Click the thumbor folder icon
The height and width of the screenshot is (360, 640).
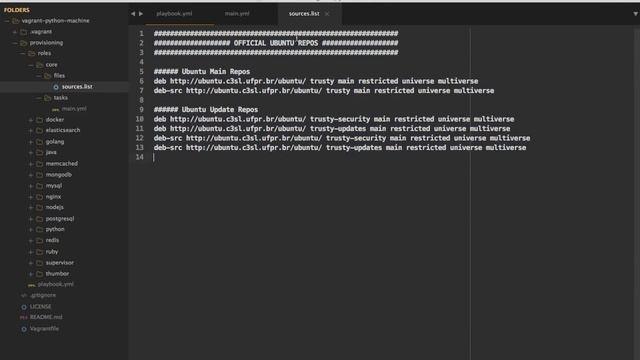[x=40, y=274]
